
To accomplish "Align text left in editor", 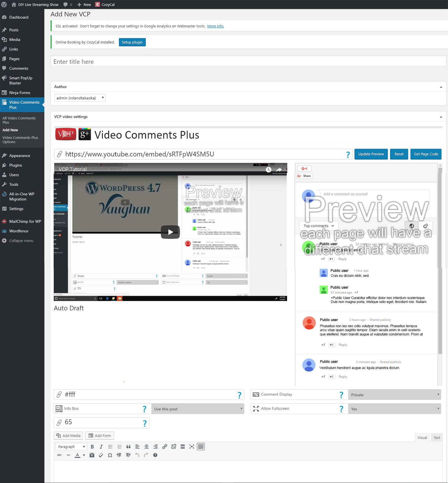I will 137,447.
